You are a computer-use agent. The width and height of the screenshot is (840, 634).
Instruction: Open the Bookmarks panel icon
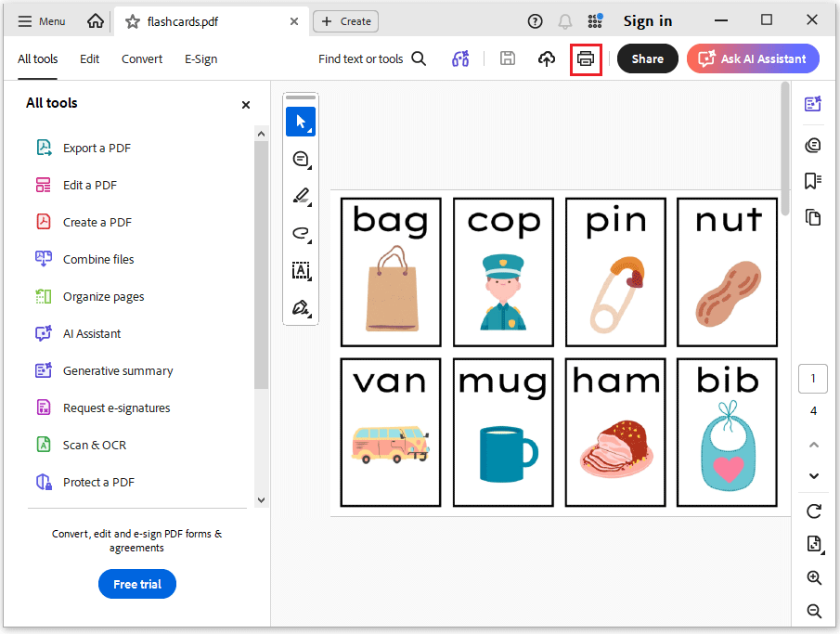tap(813, 181)
